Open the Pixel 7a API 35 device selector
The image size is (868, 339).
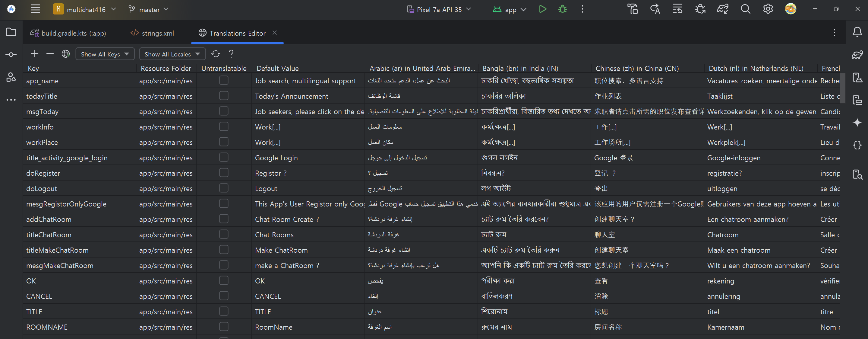(x=439, y=9)
